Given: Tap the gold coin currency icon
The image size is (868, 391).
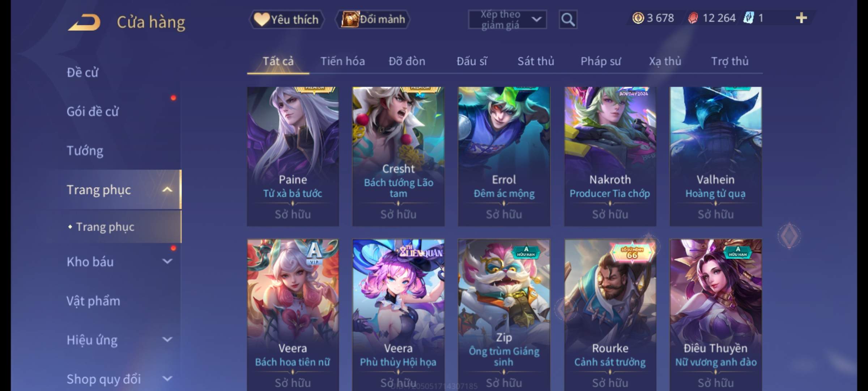Looking at the screenshot, I should click(638, 18).
